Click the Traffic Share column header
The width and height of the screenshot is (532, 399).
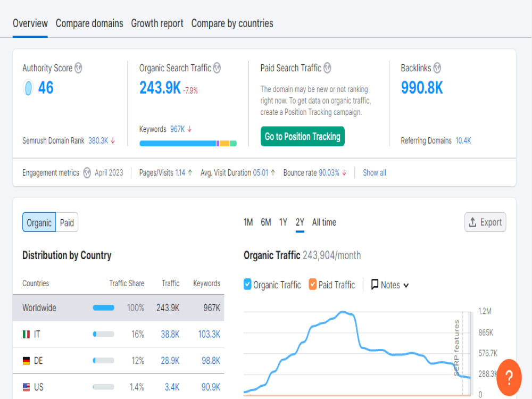tap(127, 284)
